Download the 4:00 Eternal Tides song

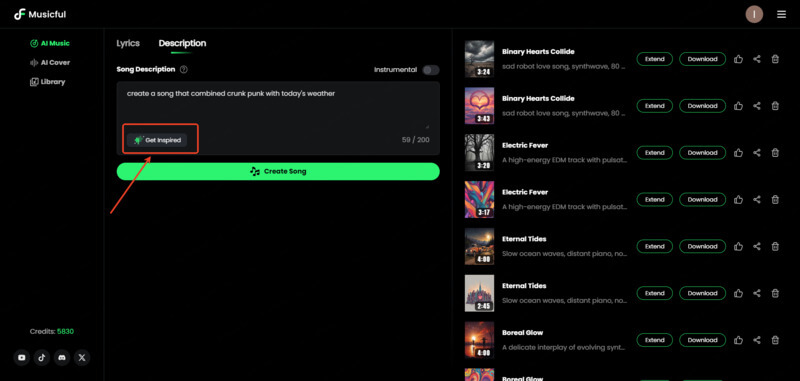click(x=702, y=246)
